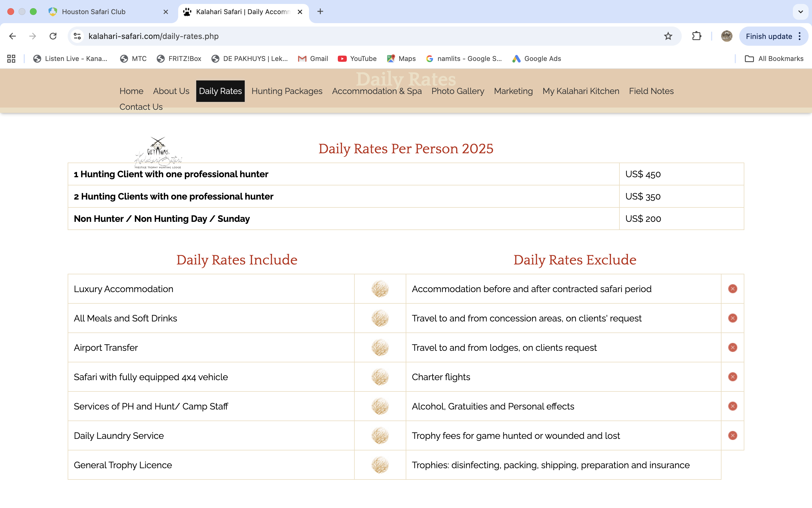Click the included icon beside Airport Transfer
This screenshot has width=812, height=508.
point(380,347)
